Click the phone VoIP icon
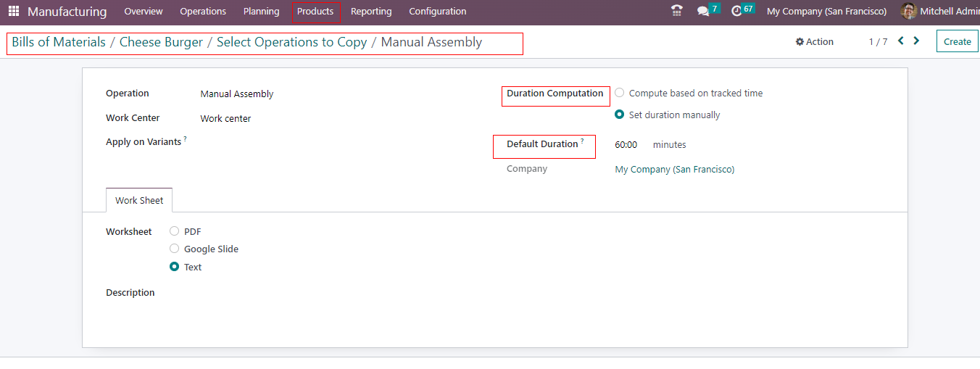 [677, 11]
